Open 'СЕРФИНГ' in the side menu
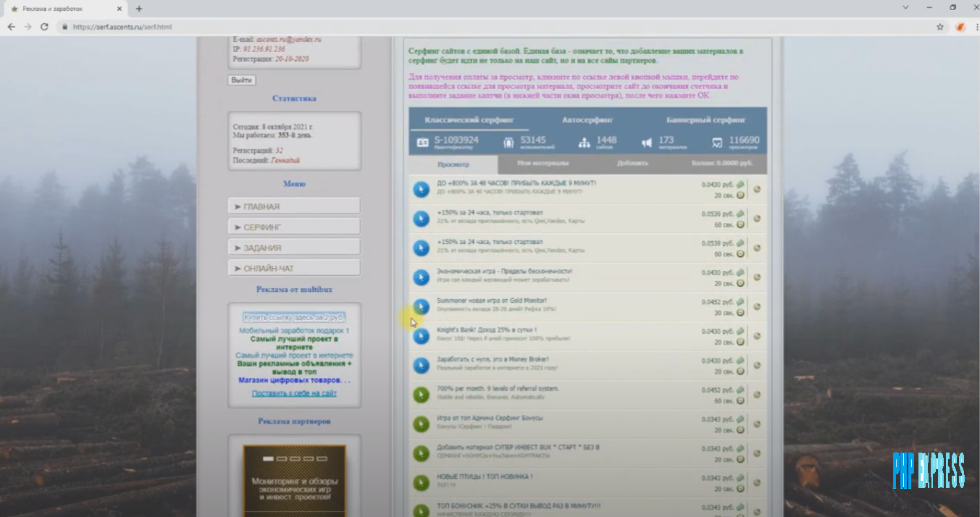The height and width of the screenshot is (517, 980). click(x=294, y=227)
